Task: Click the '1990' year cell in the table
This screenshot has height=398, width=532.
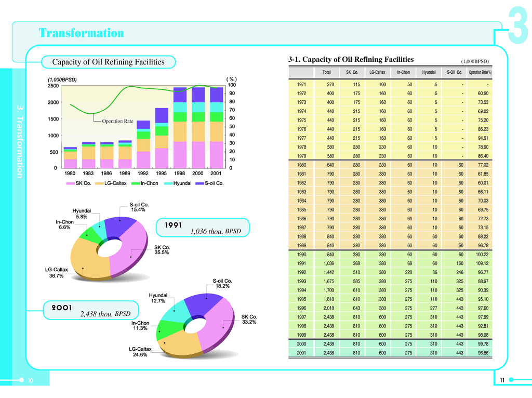Action: coord(301,255)
